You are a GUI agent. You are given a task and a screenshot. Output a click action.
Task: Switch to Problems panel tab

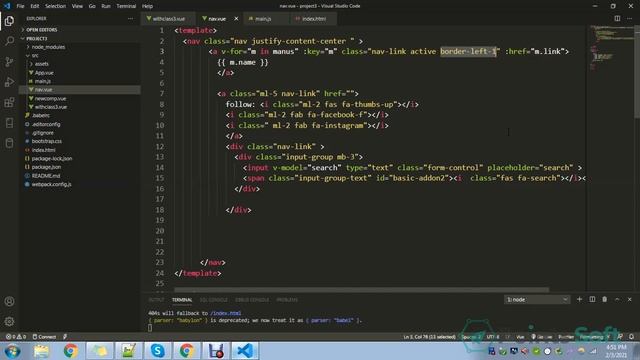287,300
